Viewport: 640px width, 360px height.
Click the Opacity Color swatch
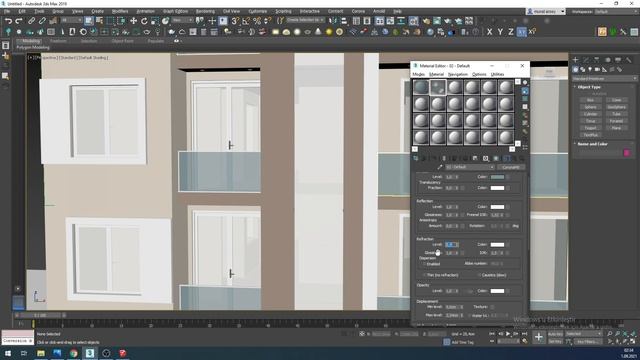497,291
